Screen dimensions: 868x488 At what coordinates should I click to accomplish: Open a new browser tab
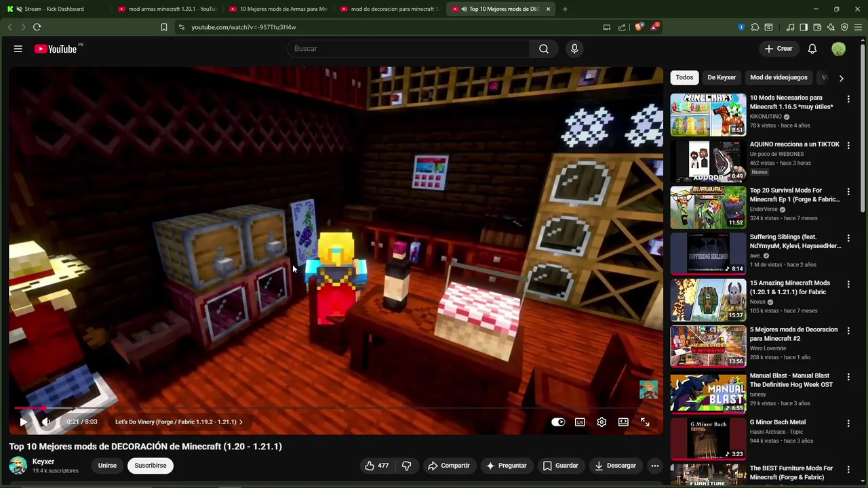pos(565,9)
